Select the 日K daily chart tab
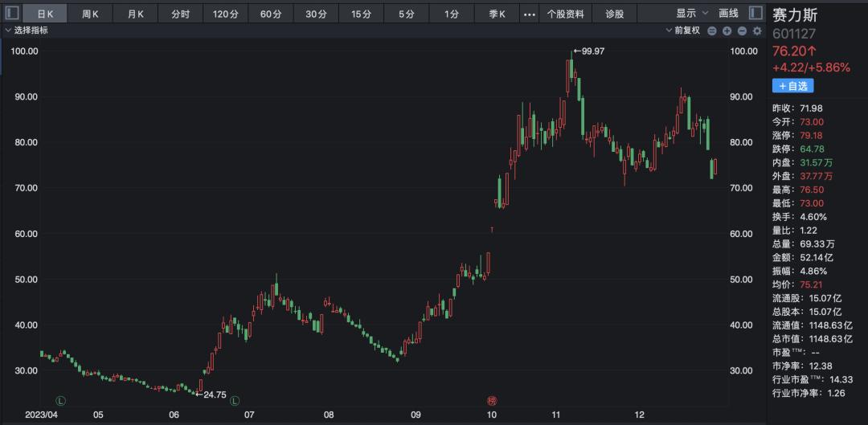This screenshot has width=868, height=425. 45,14
